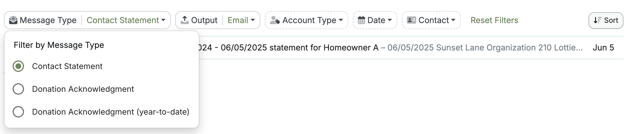Click the Contact Statement option label
The width and height of the screenshot is (644, 134).
(x=67, y=66)
